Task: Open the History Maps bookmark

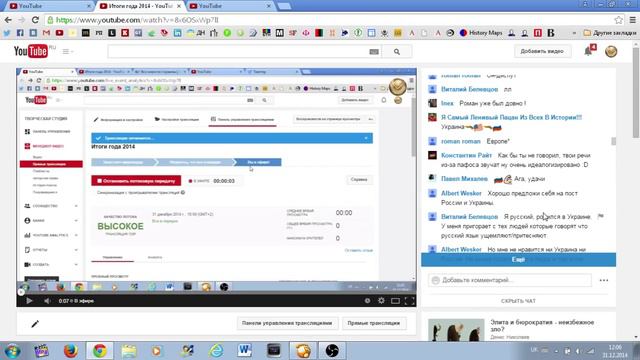Action: [x=481, y=33]
